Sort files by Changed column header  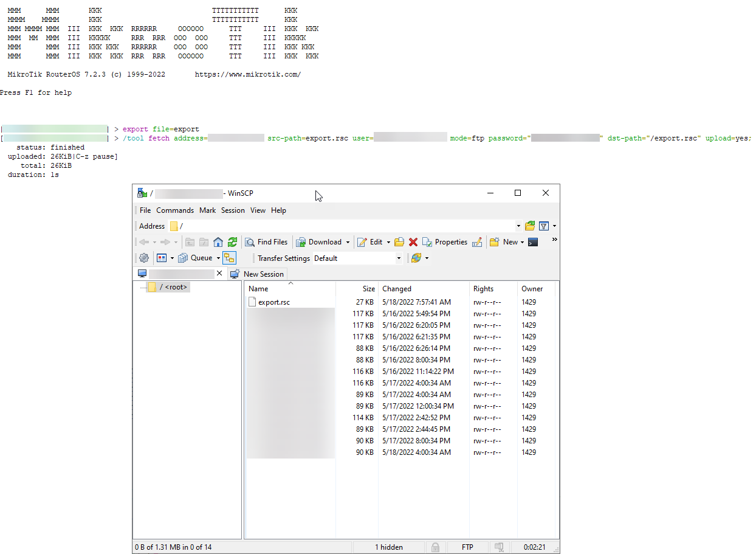click(397, 289)
